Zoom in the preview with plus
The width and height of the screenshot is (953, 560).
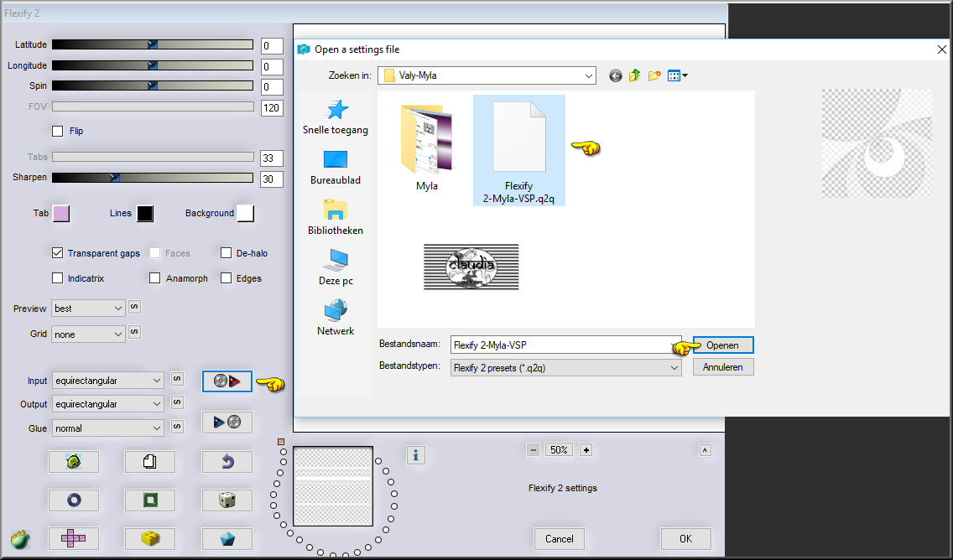point(586,450)
